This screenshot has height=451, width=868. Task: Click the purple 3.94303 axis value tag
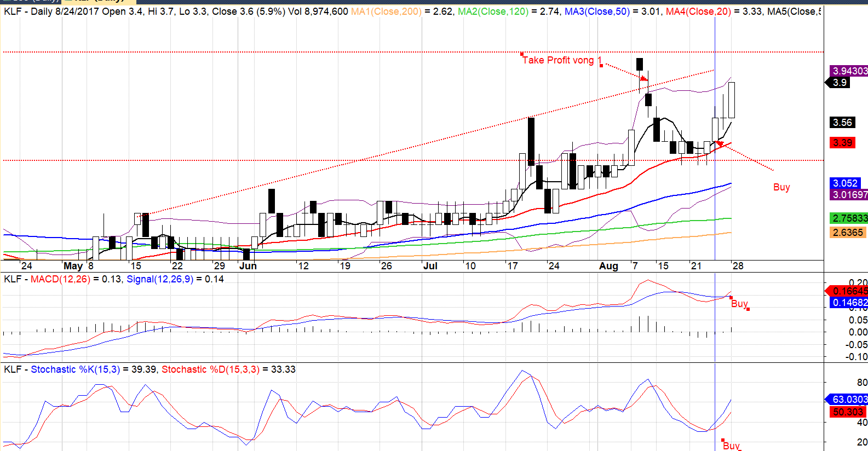pyautogui.click(x=849, y=71)
